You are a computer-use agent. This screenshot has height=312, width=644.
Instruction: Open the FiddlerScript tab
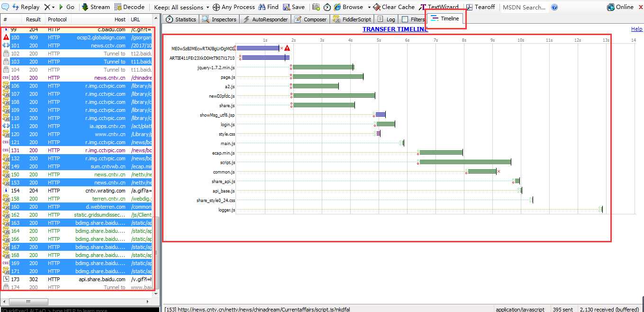coord(352,19)
